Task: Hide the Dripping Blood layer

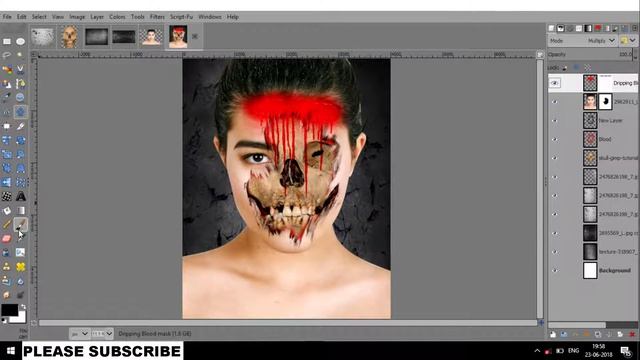Action: coord(554,83)
